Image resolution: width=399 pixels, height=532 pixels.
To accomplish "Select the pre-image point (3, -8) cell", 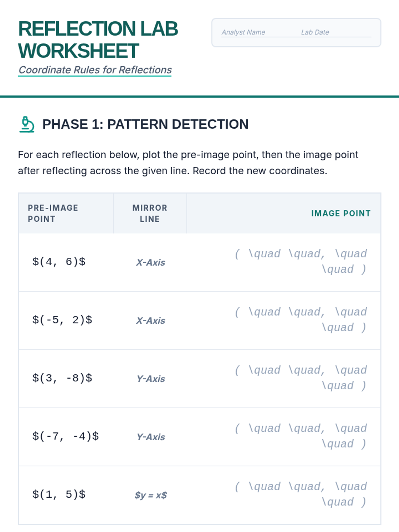I will pyautogui.click(x=62, y=378).
